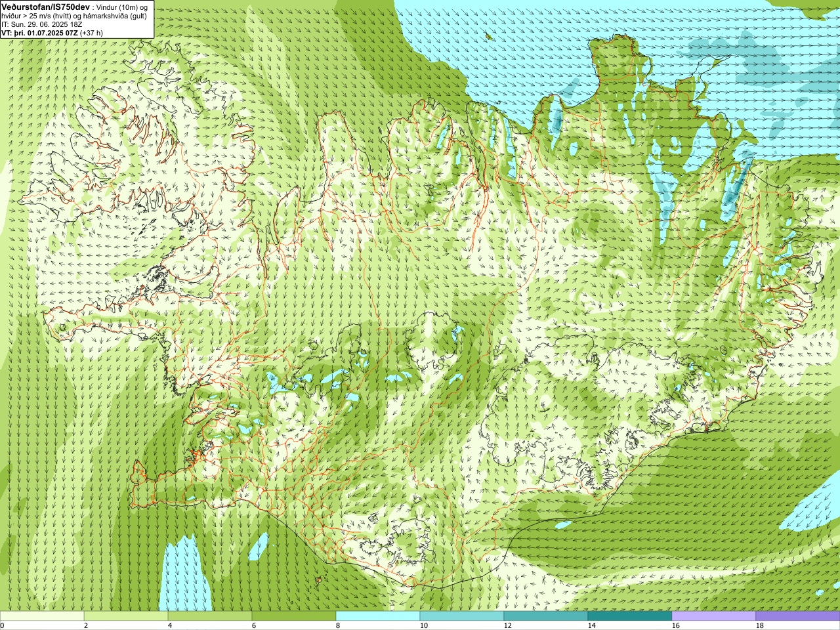The image size is (840, 630).
Task: Click the legend scale label '2'
Action: (86, 625)
